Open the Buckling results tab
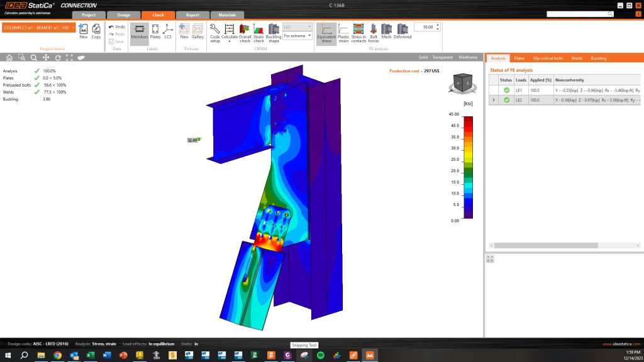 click(599, 58)
